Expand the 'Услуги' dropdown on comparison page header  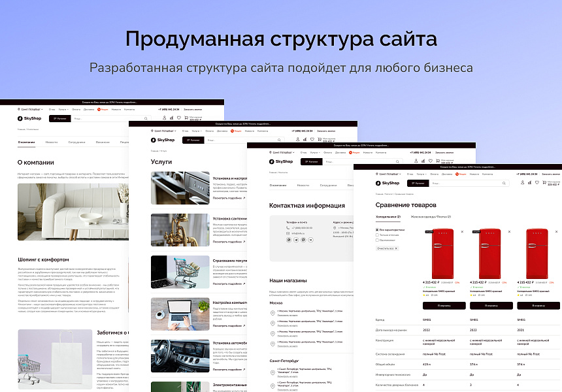pyautogui.click(x=419, y=174)
